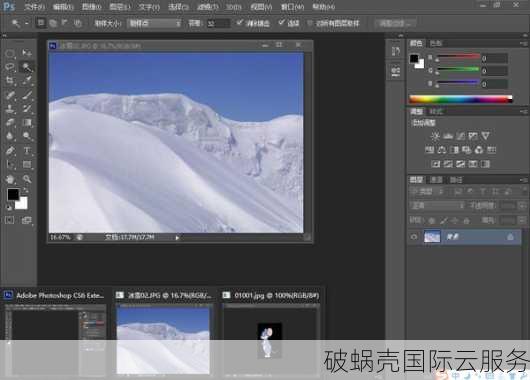Open the layer blend mode dropdown
Screen dimensions: 530x380
tap(437, 206)
